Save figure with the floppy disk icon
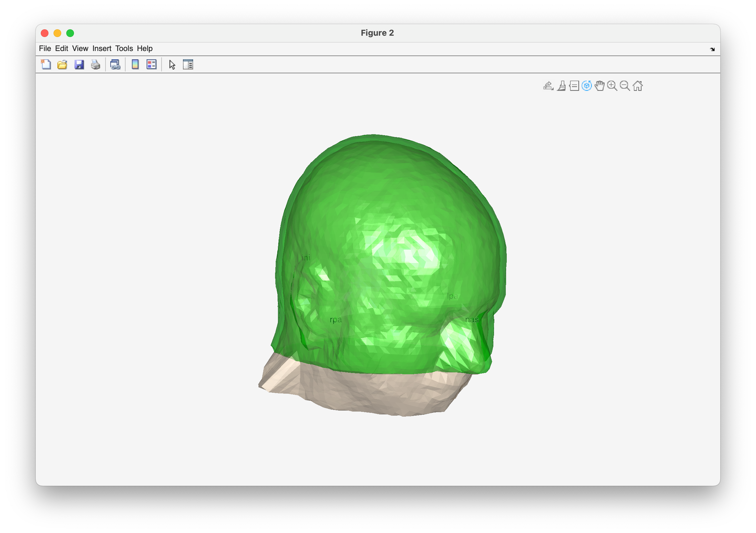This screenshot has height=533, width=756. pyautogui.click(x=79, y=64)
